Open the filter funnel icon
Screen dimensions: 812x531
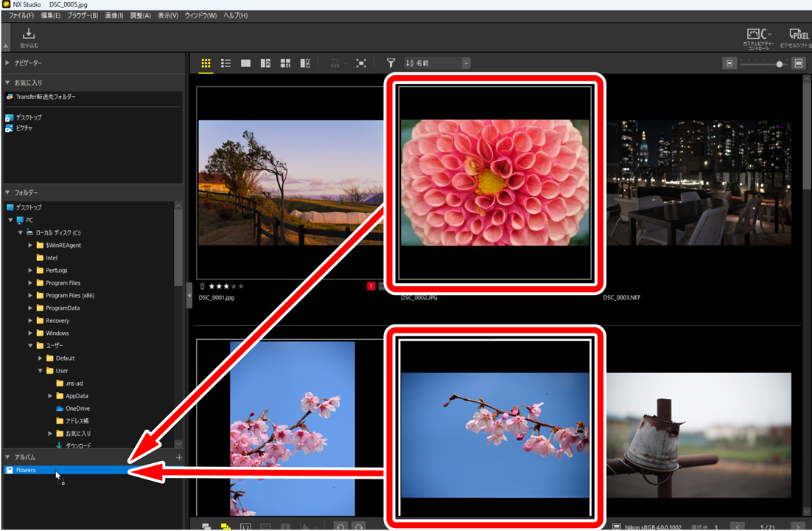pyautogui.click(x=391, y=63)
